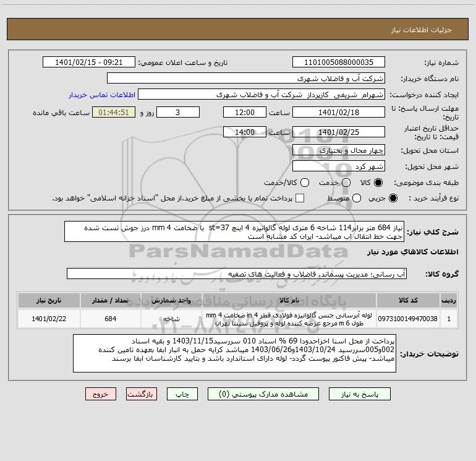Click the row number 1 cell

449,319
